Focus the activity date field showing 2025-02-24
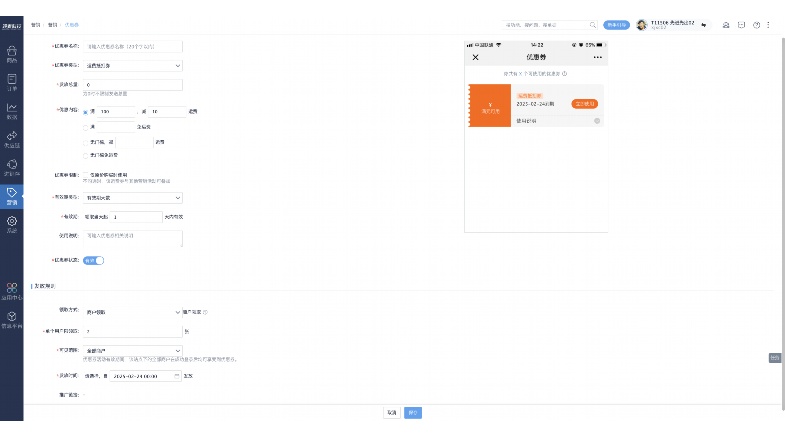Viewport: 785px width, 437px height. (145, 376)
